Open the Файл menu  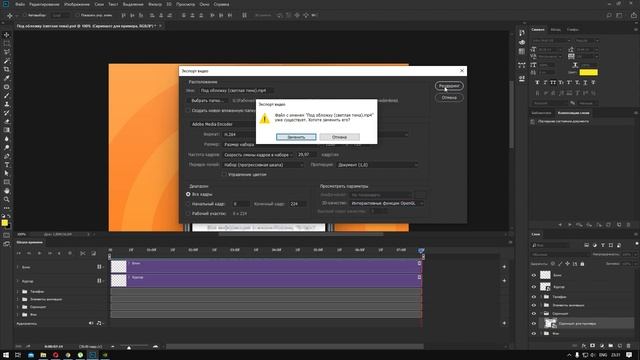[x=20, y=4]
